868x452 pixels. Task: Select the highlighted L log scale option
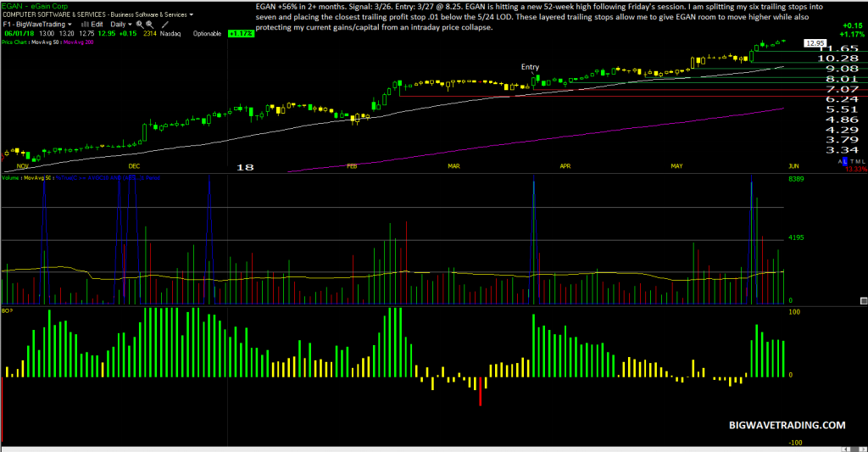(x=845, y=162)
